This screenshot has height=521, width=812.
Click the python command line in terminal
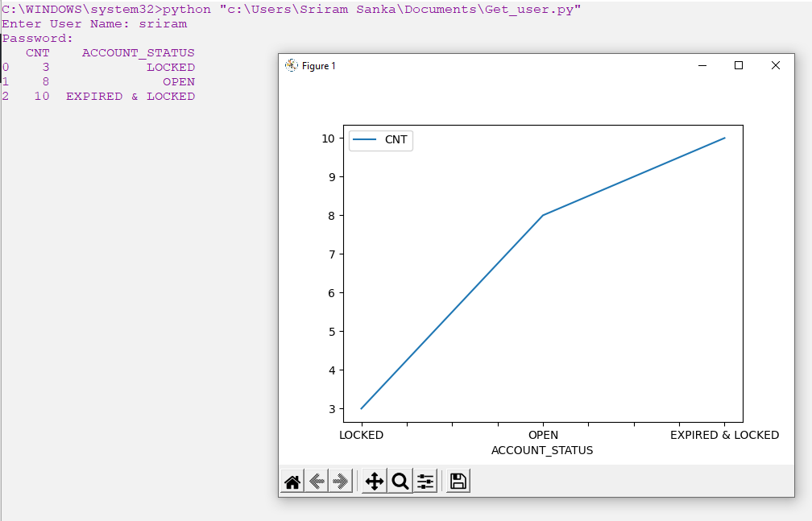pyautogui.click(x=290, y=9)
